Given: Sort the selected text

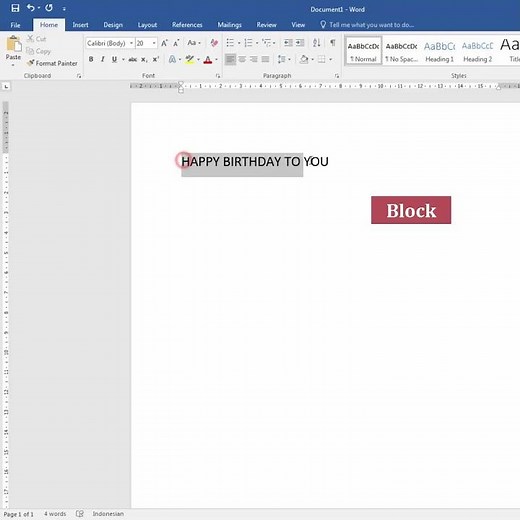Looking at the screenshot, I should coord(316,43).
